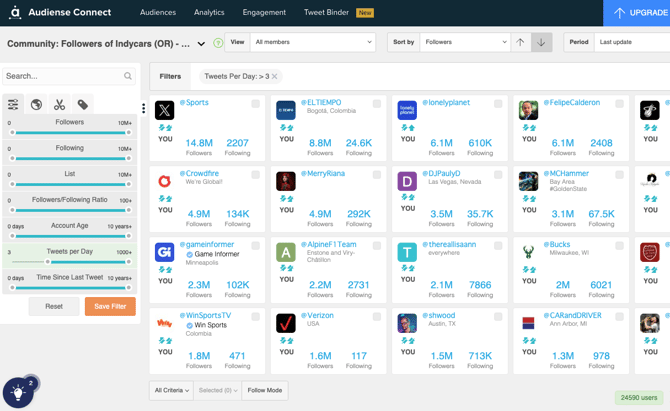Image resolution: width=670 pixels, height=411 pixels.
Task: Open the @MCHammer profile link
Action: point(566,173)
